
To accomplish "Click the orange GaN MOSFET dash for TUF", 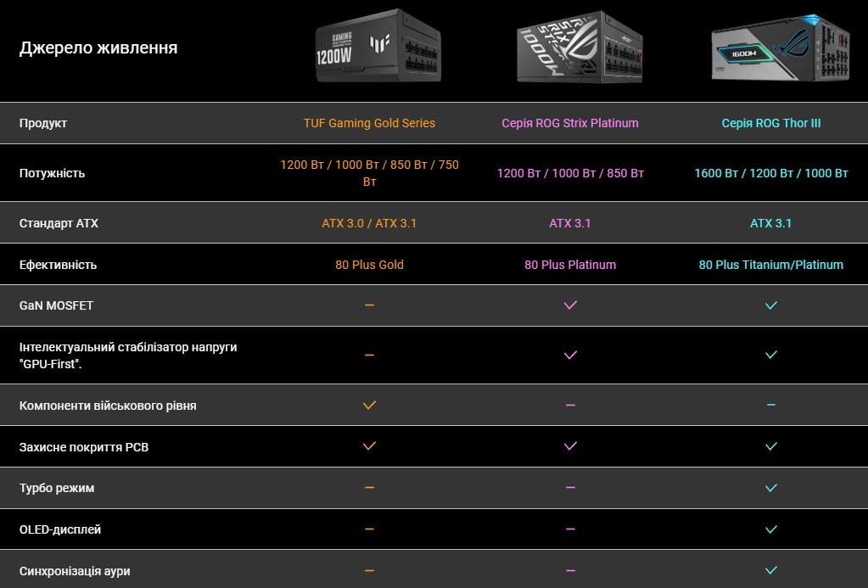I will click(x=369, y=305).
